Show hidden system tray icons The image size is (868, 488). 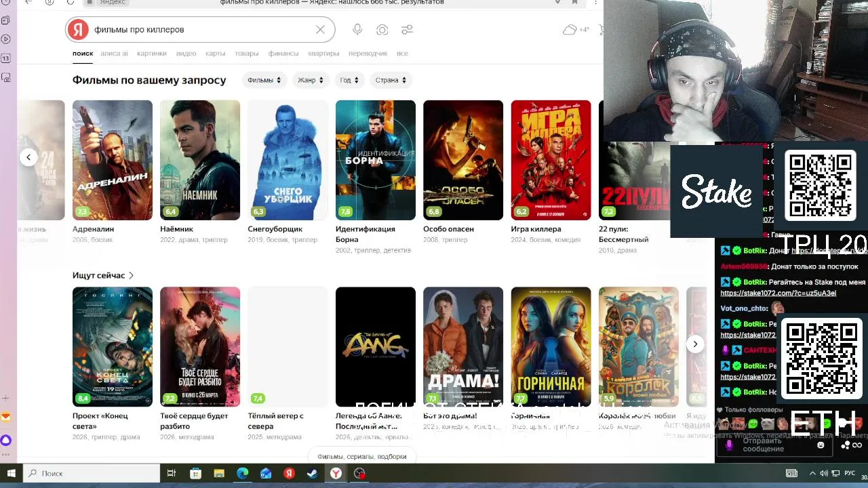pos(812,473)
